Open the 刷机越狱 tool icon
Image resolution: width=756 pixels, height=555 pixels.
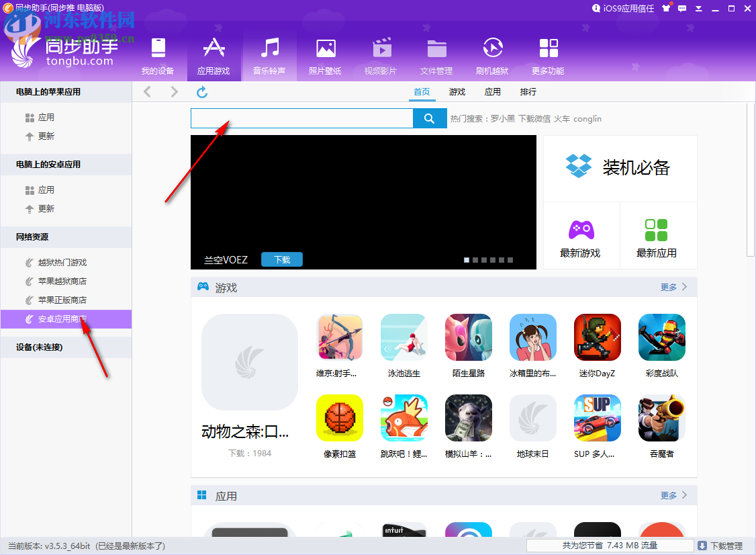[x=492, y=48]
